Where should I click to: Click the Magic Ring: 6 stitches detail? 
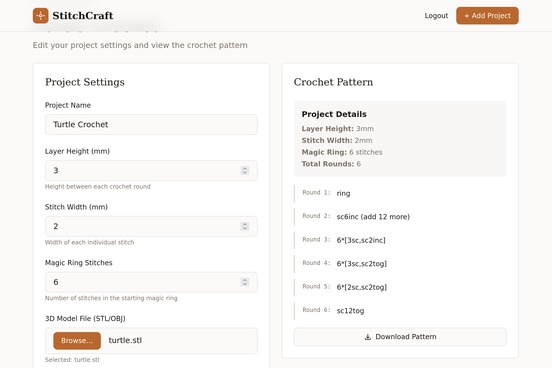point(342,152)
